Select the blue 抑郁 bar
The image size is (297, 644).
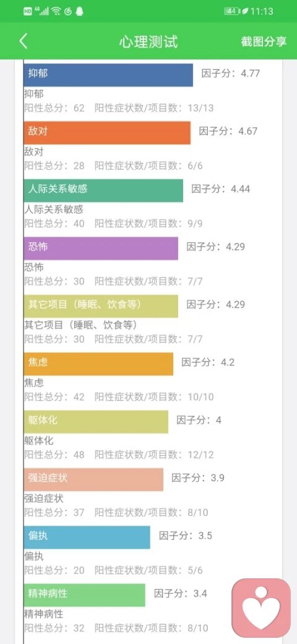[108, 75]
